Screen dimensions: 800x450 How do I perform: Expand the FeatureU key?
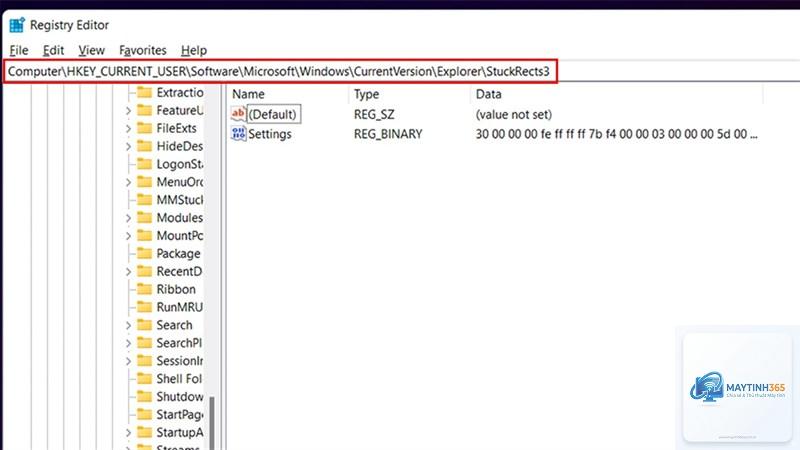[x=128, y=111]
